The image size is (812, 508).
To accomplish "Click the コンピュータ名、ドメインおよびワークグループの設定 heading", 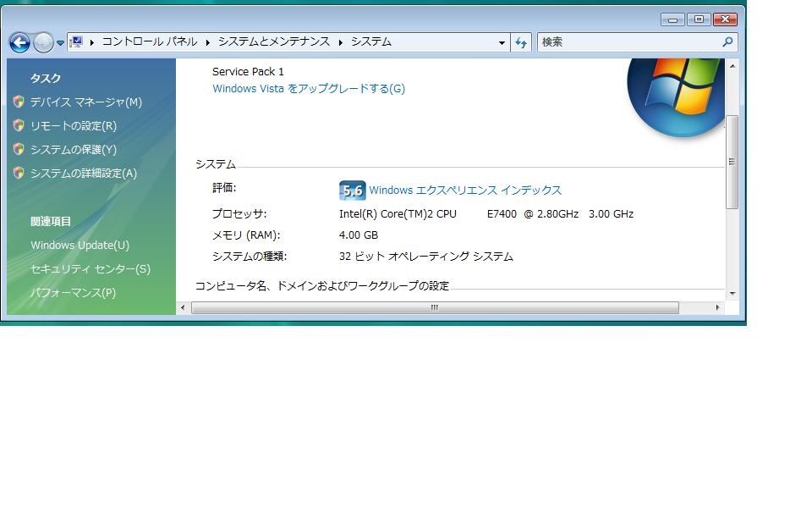I will tap(322, 285).
